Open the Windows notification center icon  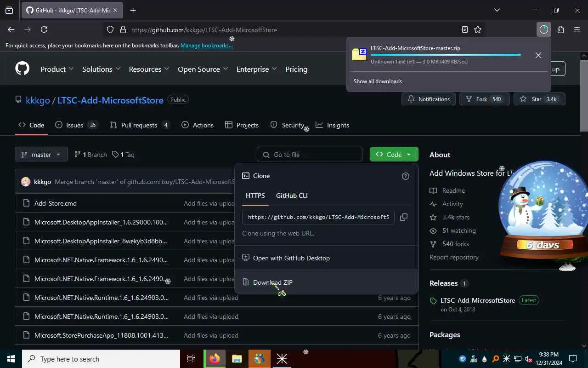coord(573,359)
